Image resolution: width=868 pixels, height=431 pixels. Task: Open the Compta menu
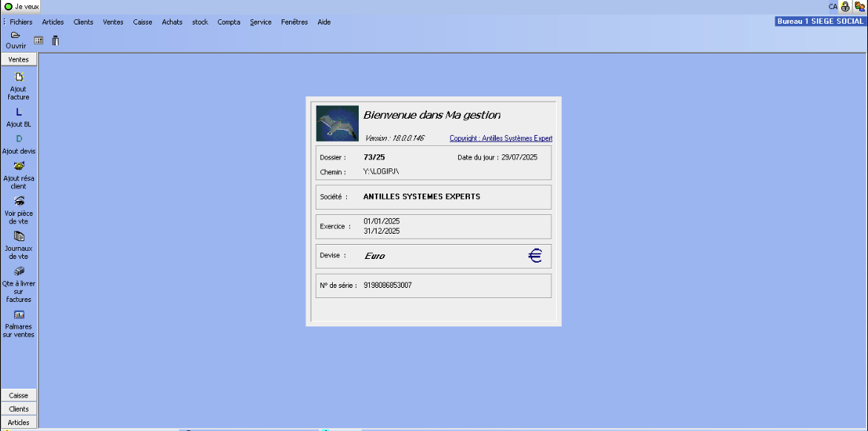pos(228,22)
